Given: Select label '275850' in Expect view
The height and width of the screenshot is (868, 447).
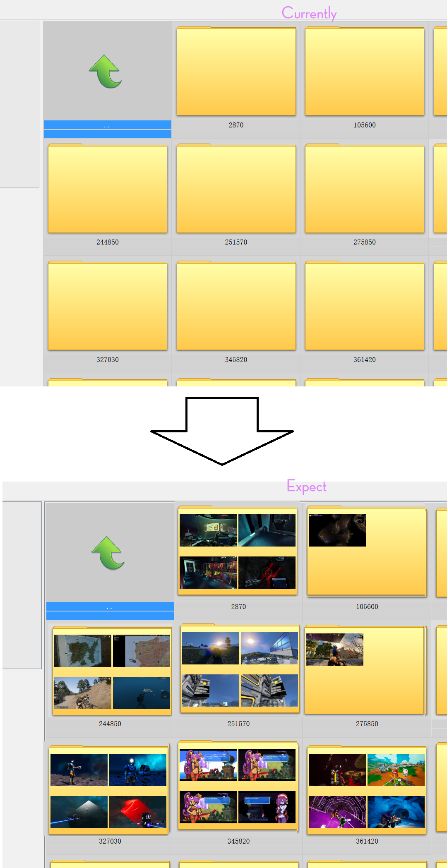Looking at the screenshot, I should coord(367,724).
